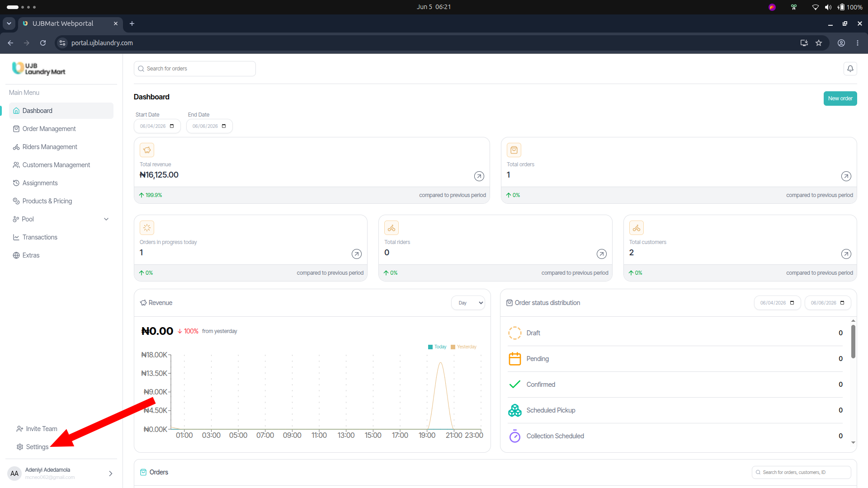
Task: Open Order status distribution end date picker
Action: point(828,303)
